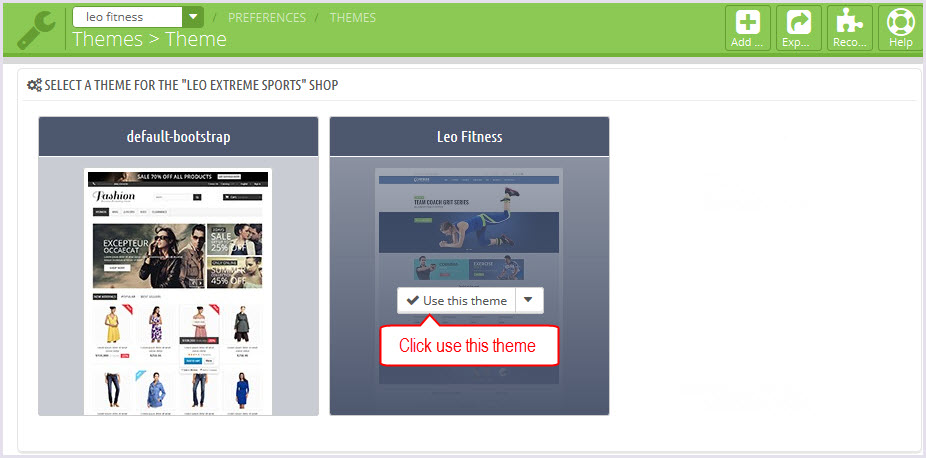
Task: Click the default-bootstrap theme preview thumbnail
Action: pyautogui.click(x=178, y=292)
